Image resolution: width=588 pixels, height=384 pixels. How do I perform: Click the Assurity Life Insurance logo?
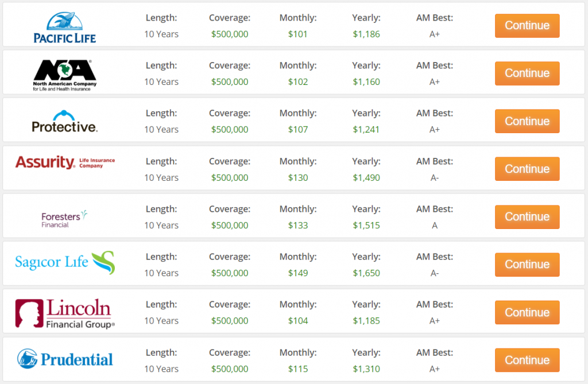click(x=64, y=164)
